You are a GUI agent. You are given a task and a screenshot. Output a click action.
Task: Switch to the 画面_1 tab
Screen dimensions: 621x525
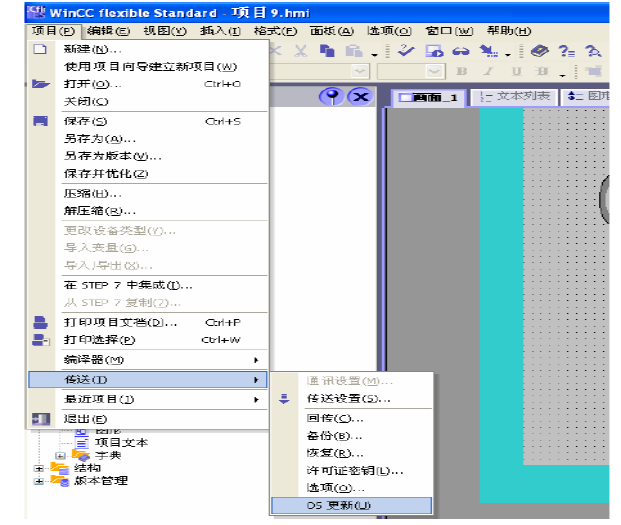coord(429,97)
